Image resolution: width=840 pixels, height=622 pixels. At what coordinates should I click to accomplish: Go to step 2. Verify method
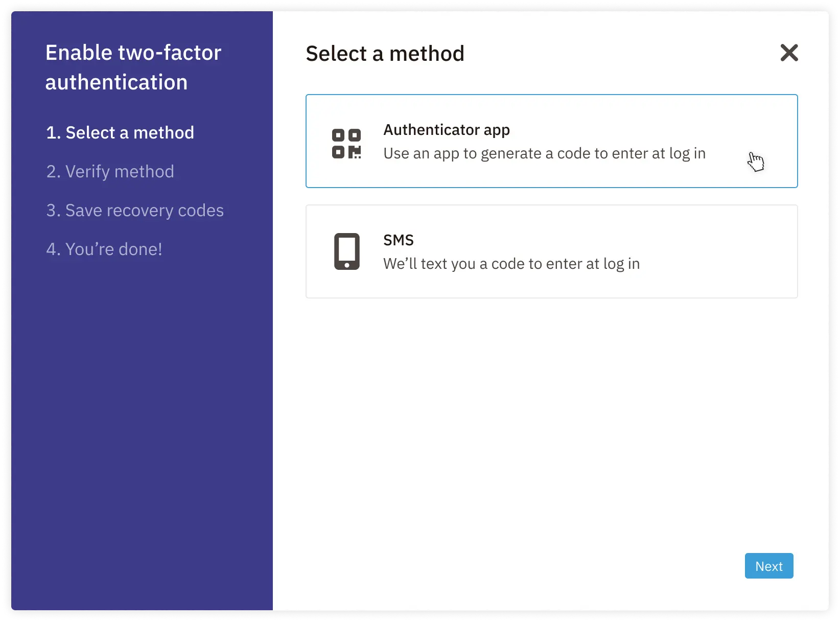click(x=110, y=172)
